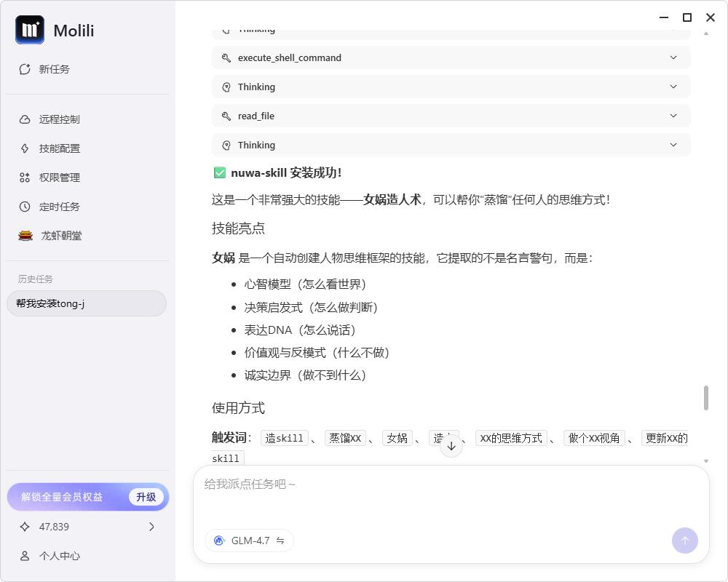Start a new task via 新任务
Image resolution: width=728 pixels, height=582 pixels.
[54, 69]
